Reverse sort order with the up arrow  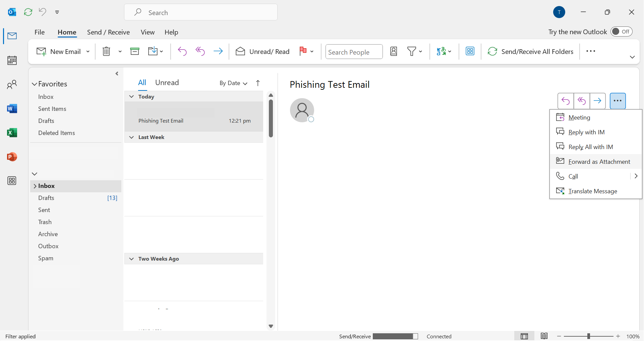tap(258, 83)
